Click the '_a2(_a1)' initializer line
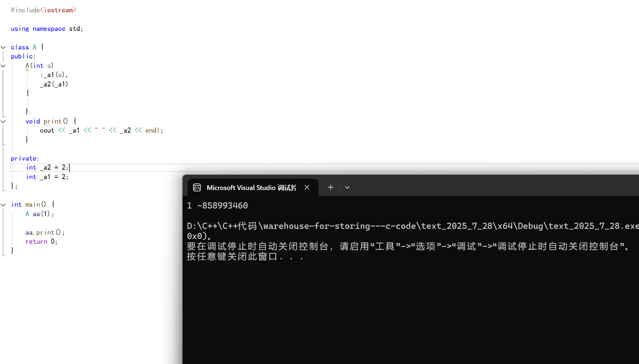 (x=54, y=84)
